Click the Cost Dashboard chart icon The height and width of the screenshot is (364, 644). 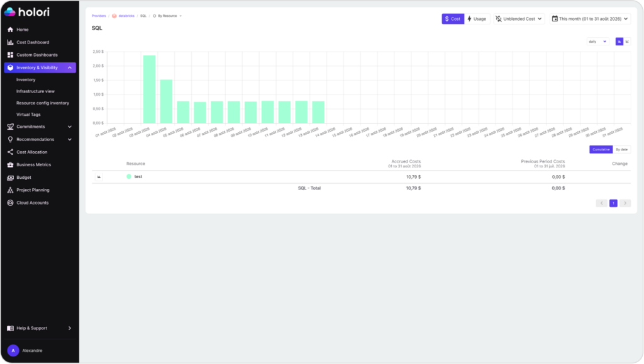click(x=10, y=42)
